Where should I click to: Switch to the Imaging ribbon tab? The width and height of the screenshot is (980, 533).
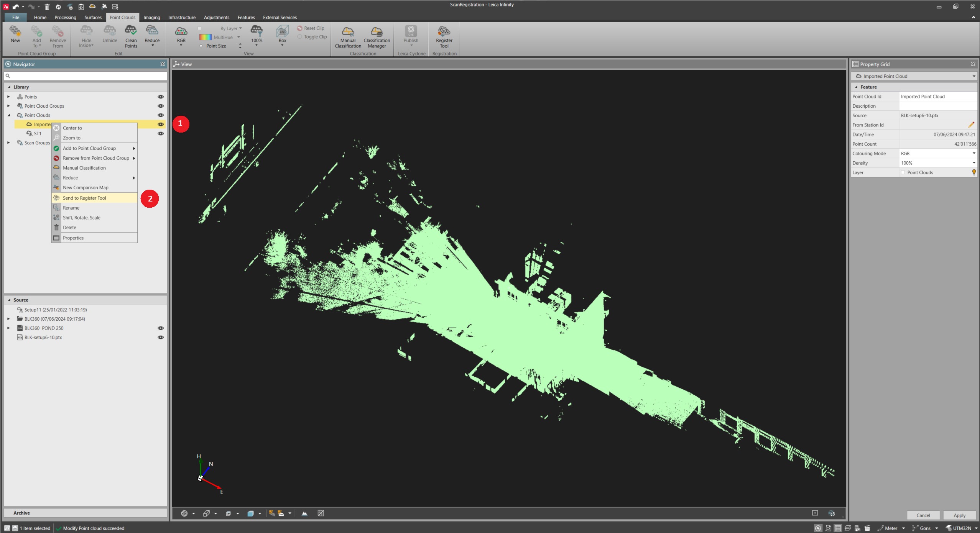coord(151,18)
